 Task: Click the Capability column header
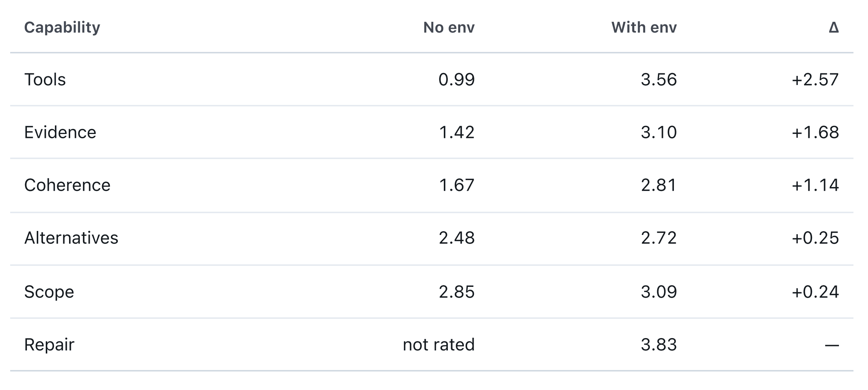click(x=62, y=28)
